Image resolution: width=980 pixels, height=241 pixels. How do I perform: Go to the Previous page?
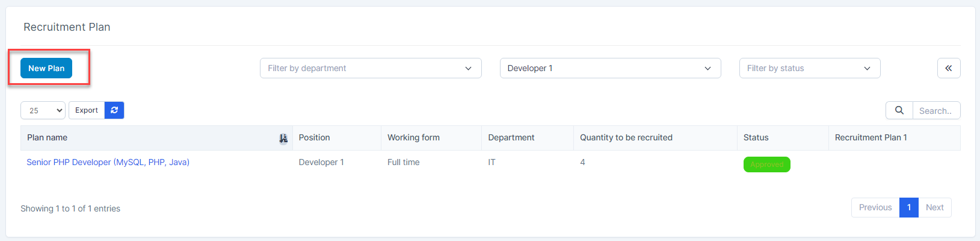tap(875, 207)
